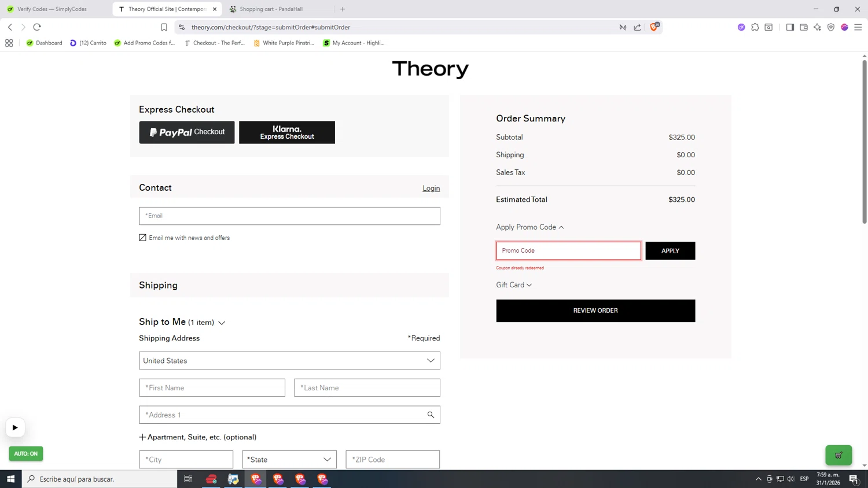Switch to Verify Codes SimplyCodes tab
The height and width of the screenshot is (488, 868).
coord(52,9)
